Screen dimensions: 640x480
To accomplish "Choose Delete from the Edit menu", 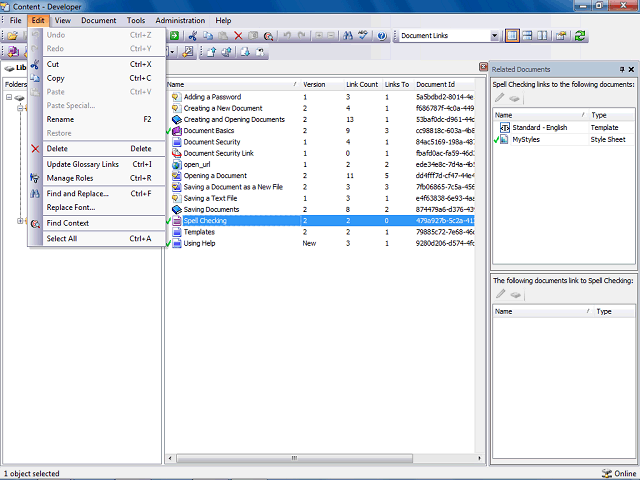I will 97,149.
